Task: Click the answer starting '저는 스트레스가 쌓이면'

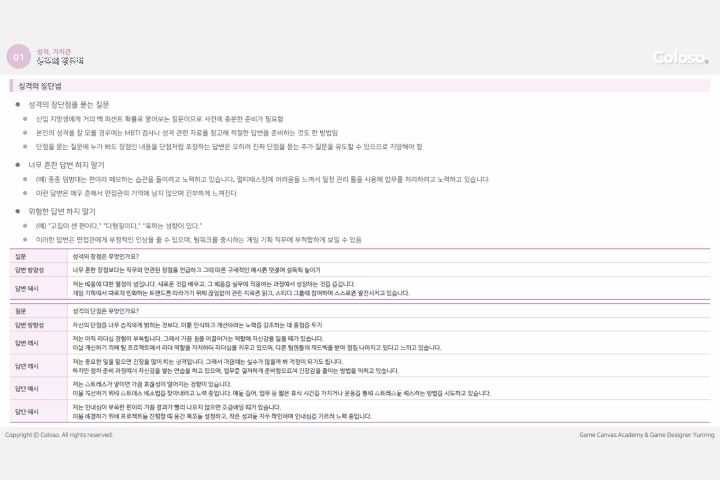Action: click(281, 389)
